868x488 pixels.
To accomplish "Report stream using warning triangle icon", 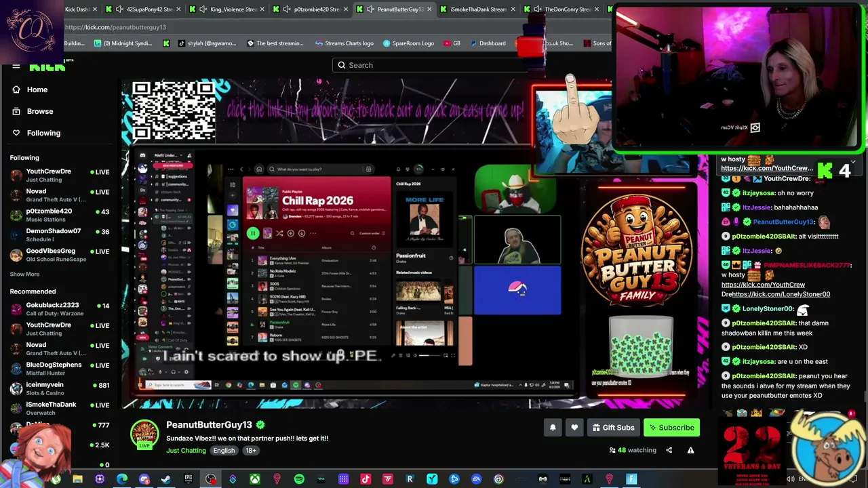I will point(690,450).
